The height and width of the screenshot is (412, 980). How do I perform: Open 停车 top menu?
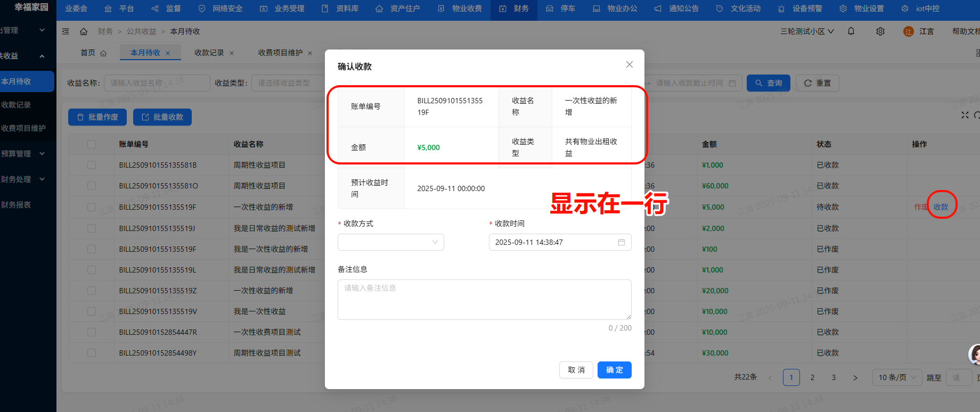[x=561, y=9]
